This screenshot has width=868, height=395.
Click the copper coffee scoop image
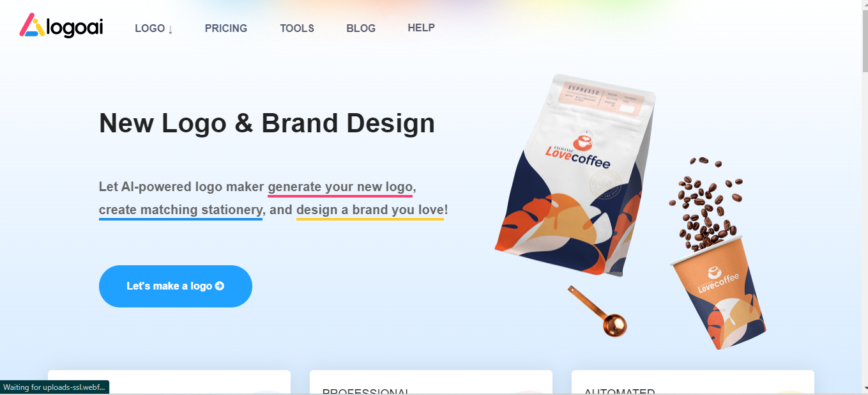tap(597, 311)
